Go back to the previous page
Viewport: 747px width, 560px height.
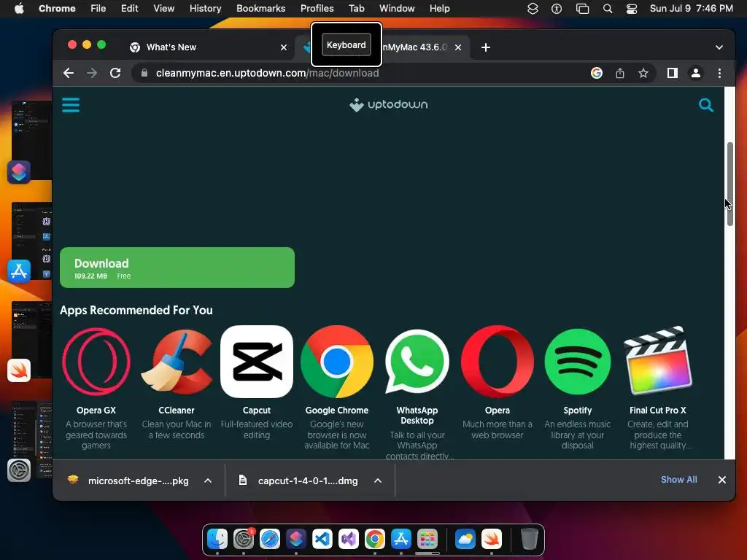click(69, 73)
